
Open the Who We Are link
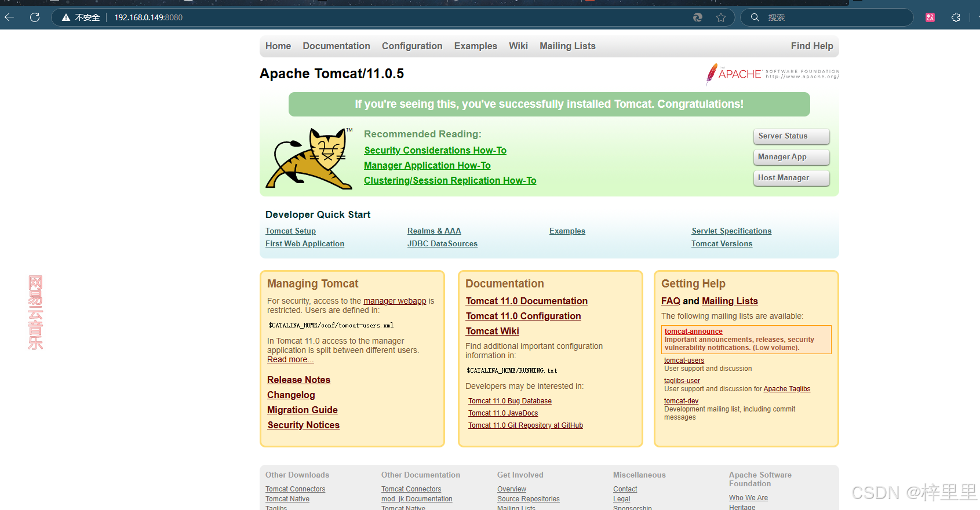[x=748, y=498]
